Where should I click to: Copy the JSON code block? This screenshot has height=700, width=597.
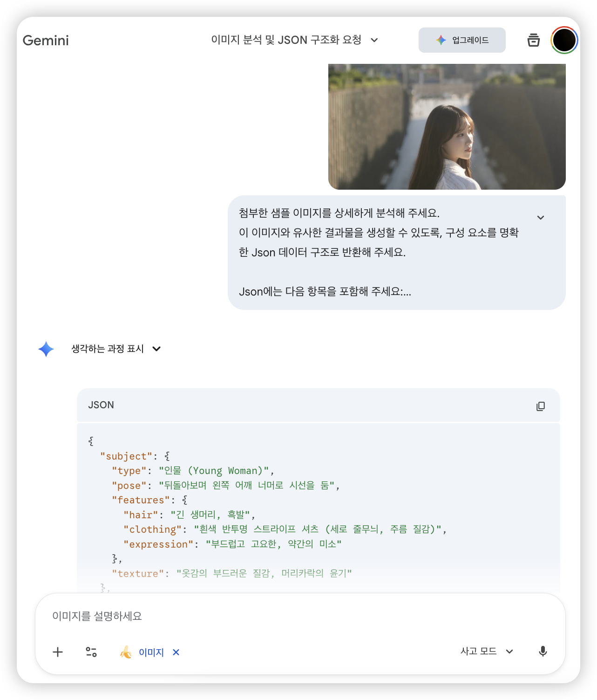(541, 406)
